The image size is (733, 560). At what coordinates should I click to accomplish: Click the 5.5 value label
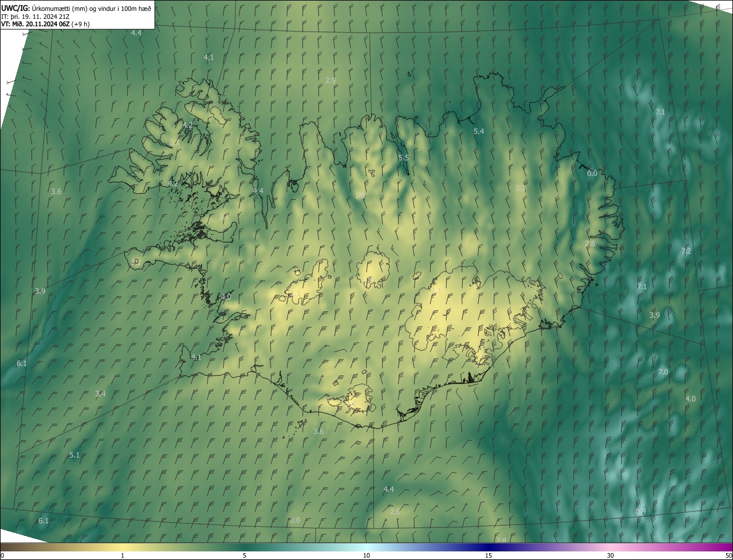[404, 157]
